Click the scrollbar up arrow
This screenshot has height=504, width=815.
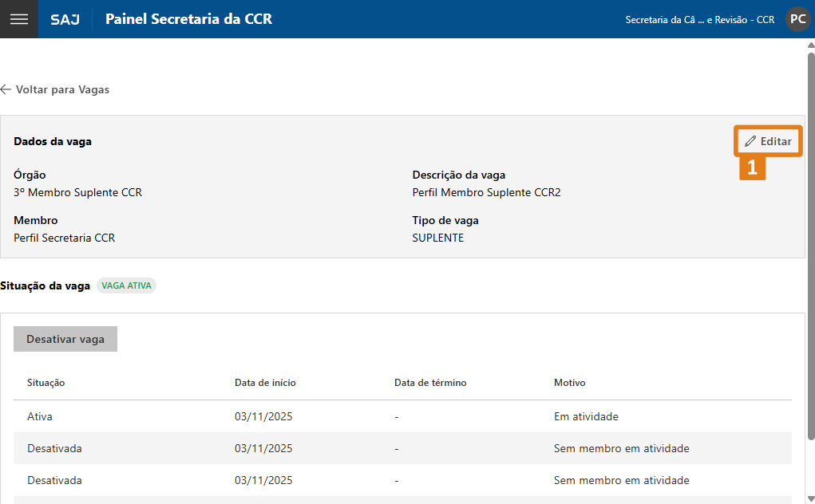click(x=810, y=45)
